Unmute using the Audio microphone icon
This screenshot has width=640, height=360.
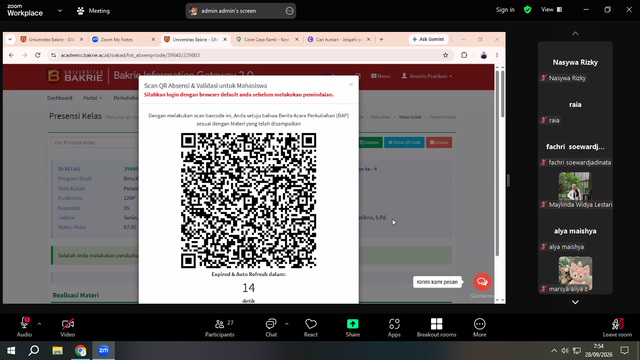point(24,327)
